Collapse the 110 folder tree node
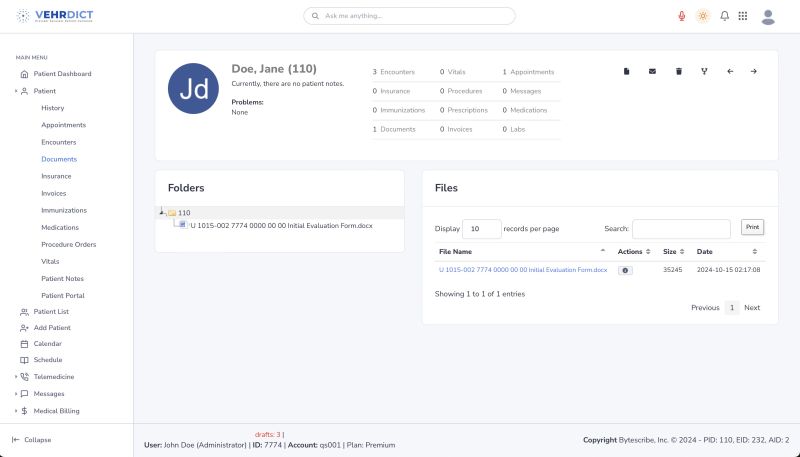The image size is (800, 457). [162, 212]
